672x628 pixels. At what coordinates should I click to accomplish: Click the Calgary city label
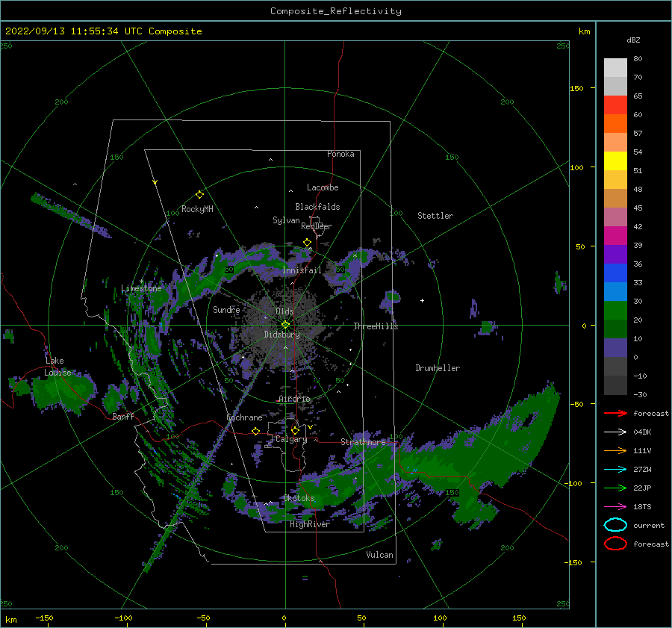[291, 439]
